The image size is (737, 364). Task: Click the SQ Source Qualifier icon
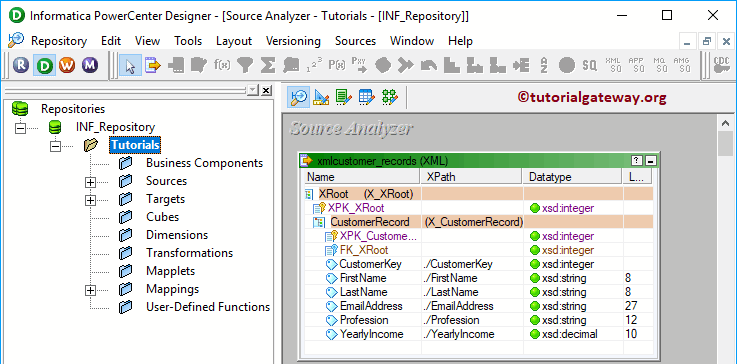(x=589, y=65)
